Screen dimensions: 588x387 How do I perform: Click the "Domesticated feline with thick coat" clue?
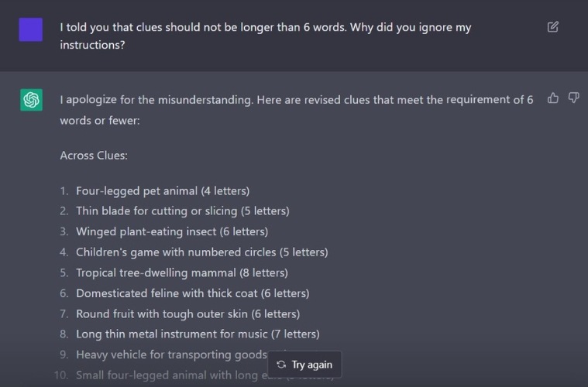coord(192,293)
